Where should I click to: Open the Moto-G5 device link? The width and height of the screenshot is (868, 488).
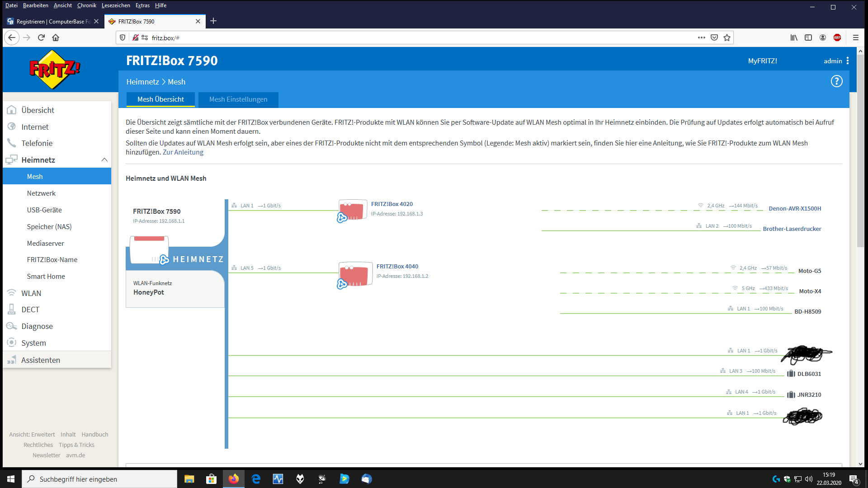[810, 271]
